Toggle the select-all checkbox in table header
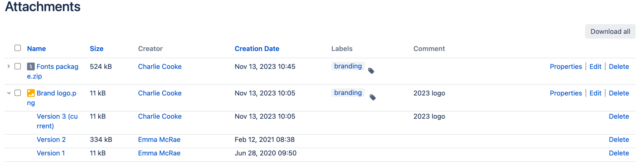644x165 pixels. click(18, 48)
